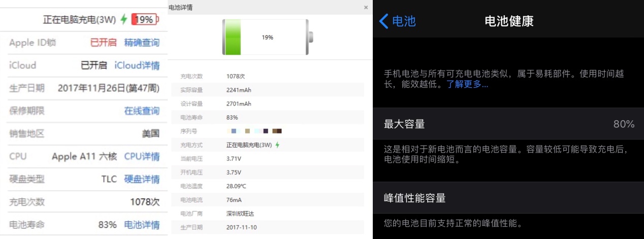Select the 28.09℃ temperature value
The image size is (644, 239).
(237, 186)
